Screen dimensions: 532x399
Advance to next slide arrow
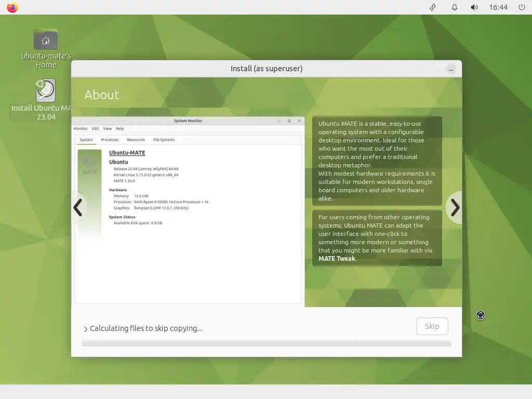(x=455, y=207)
